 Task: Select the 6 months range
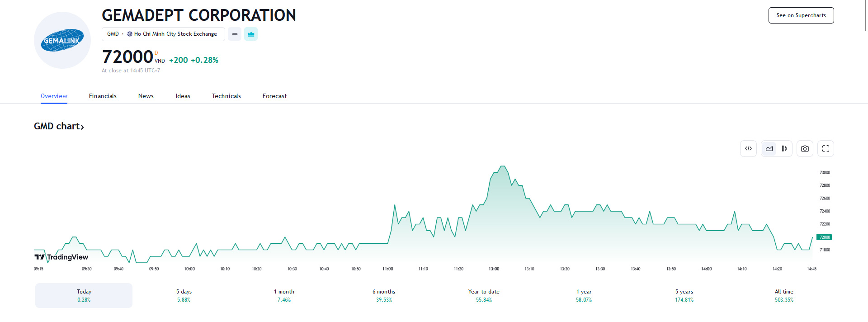click(384, 295)
